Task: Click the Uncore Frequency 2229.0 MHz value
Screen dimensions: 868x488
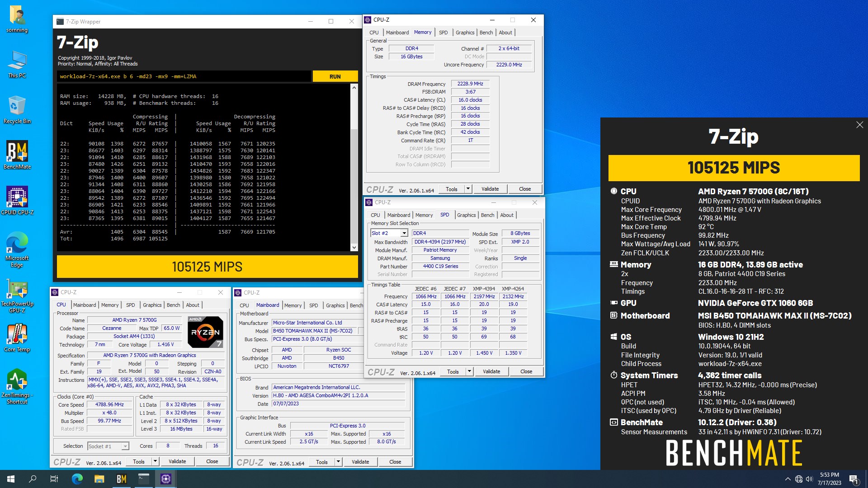Action: [509, 65]
